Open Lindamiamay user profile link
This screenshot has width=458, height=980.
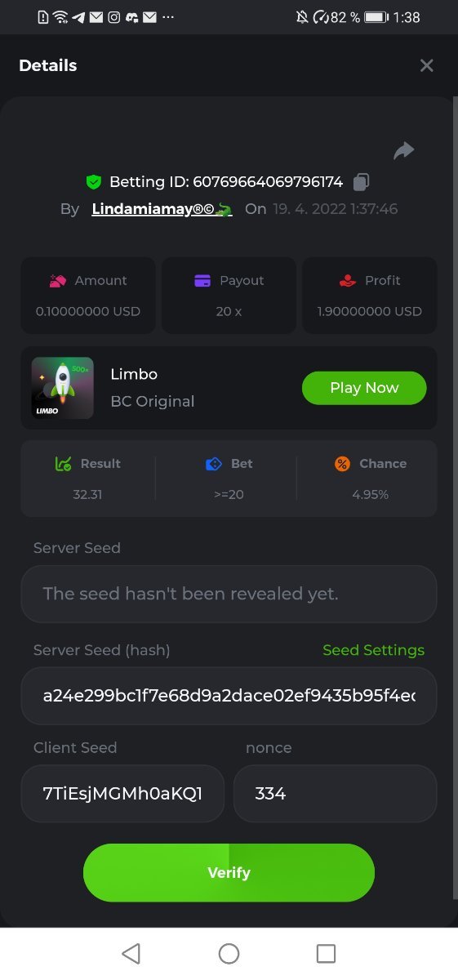pyautogui.click(x=162, y=209)
